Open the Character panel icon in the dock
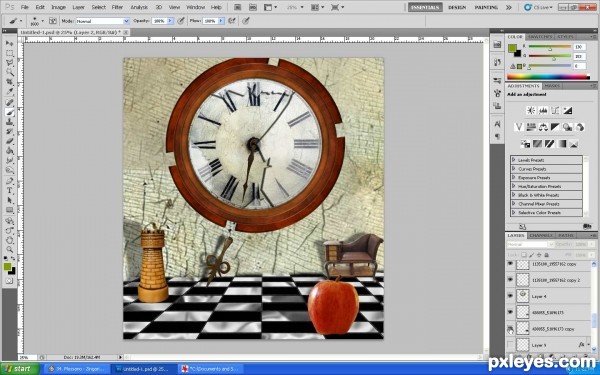This screenshot has width=600, height=375. [x=497, y=124]
